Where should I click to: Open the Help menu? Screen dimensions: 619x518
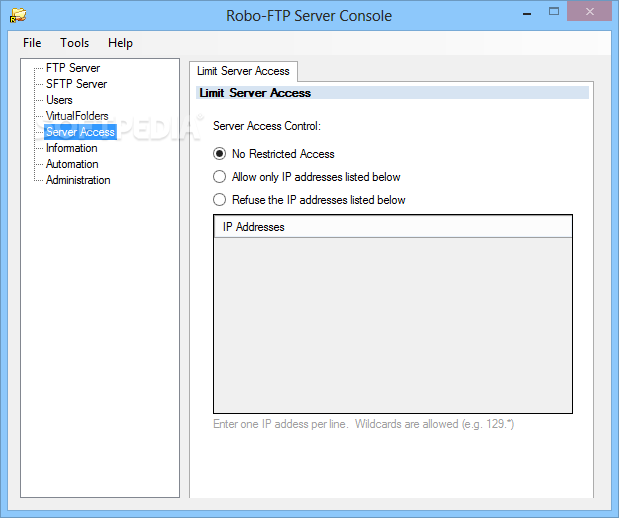pos(120,43)
